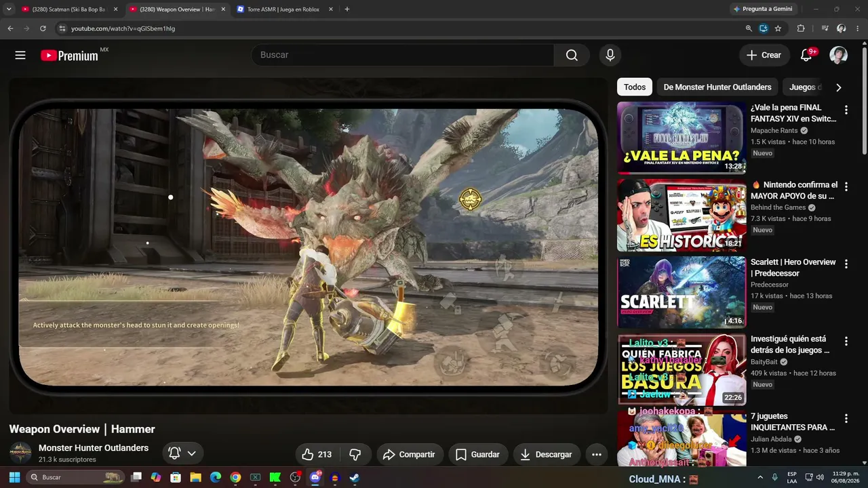This screenshot has width=868, height=488.
Task: Open the Windows Start menu
Action: [14, 477]
